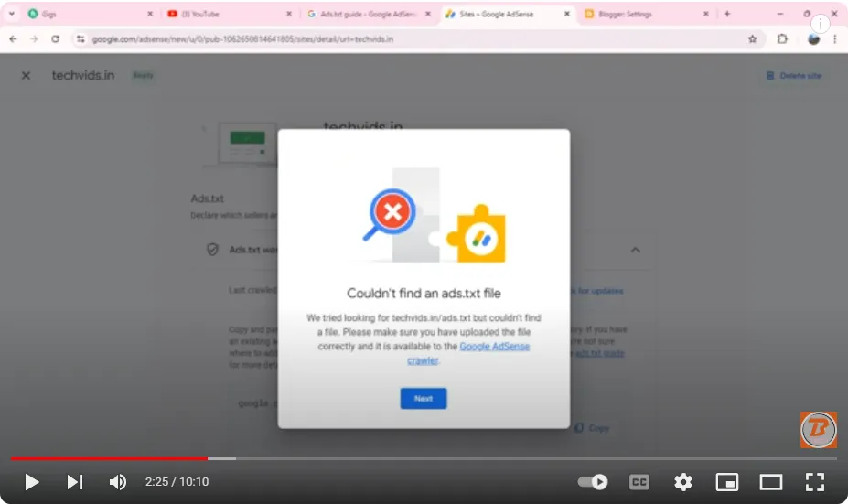Click the 2:25 / 10:10 time display

tap(177, 482)
